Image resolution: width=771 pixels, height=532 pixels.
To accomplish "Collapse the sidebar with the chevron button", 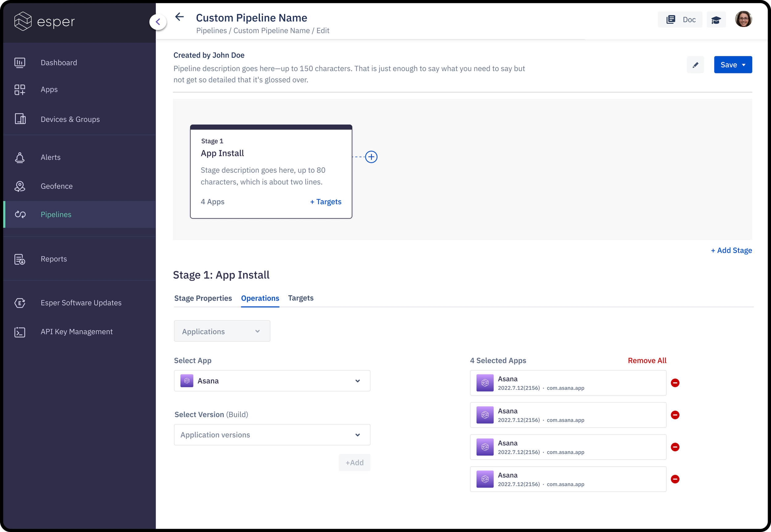I will (158, 22).
